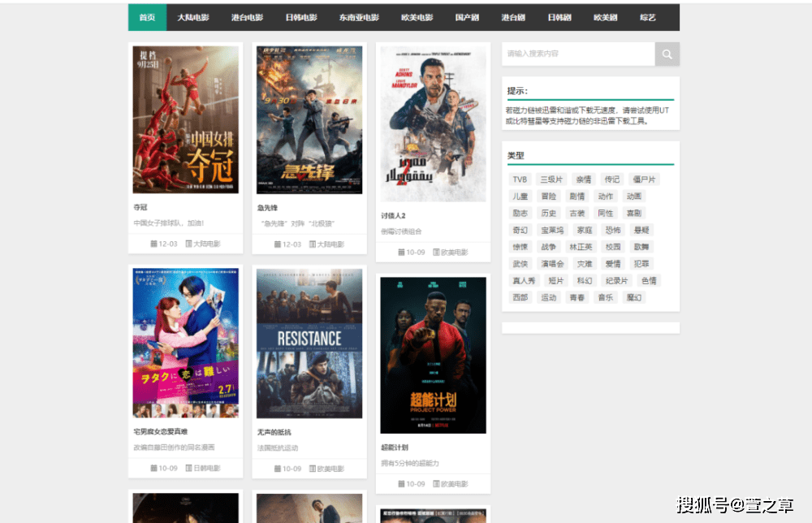The height and width of the screenshot is (523, 812).
Task: Click the category icon on the 讨债人2 card
Action: (x=436, y=253)
